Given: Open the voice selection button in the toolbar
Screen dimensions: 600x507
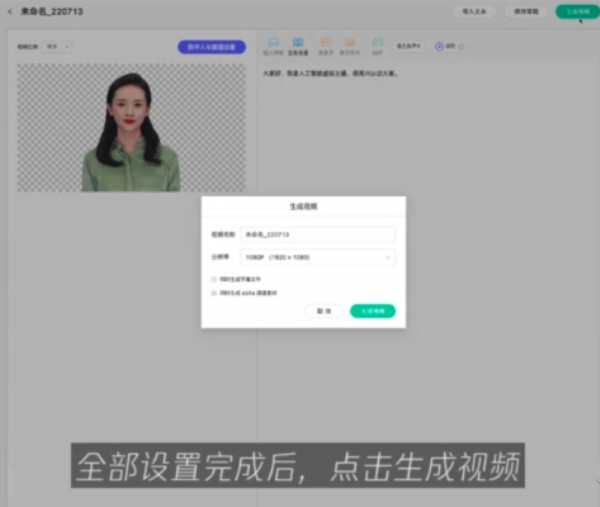Looking at the screenshot, I should (x=408, y=46).
